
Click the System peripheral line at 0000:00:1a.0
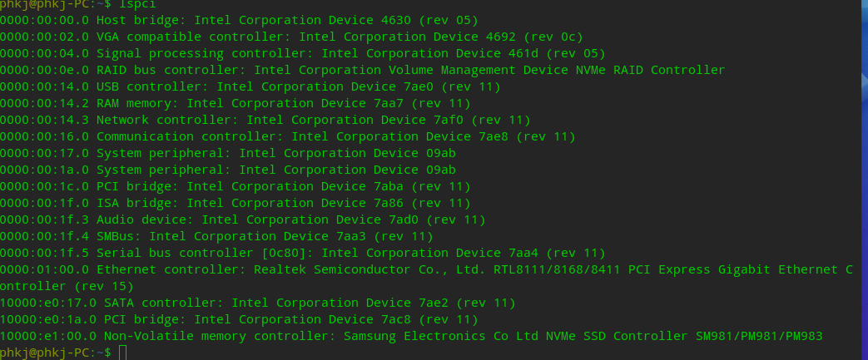pos(228,170)
